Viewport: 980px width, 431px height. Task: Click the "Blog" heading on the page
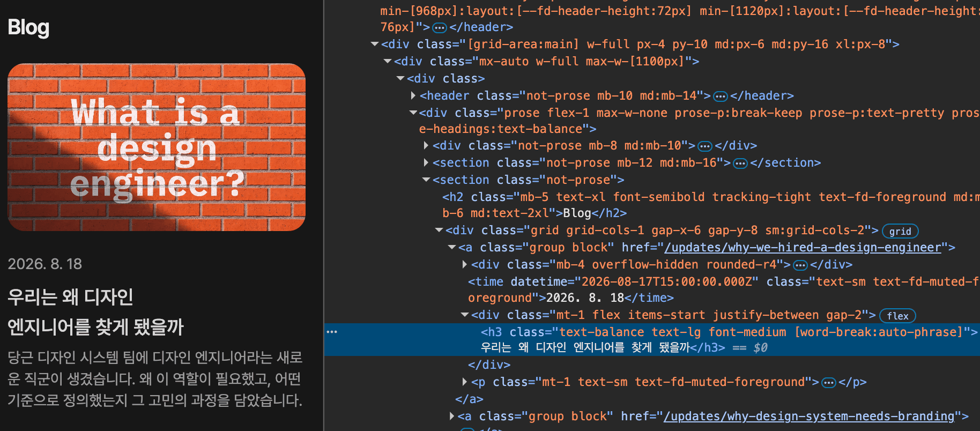28,27
